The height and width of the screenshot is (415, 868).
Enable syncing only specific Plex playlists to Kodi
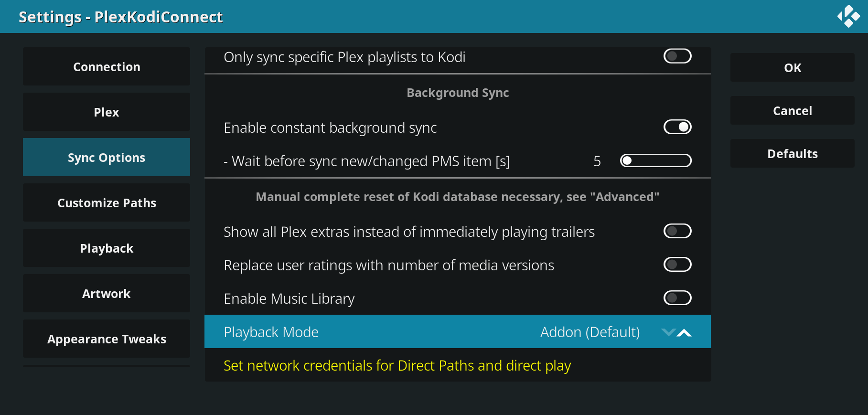click(677, 56)
